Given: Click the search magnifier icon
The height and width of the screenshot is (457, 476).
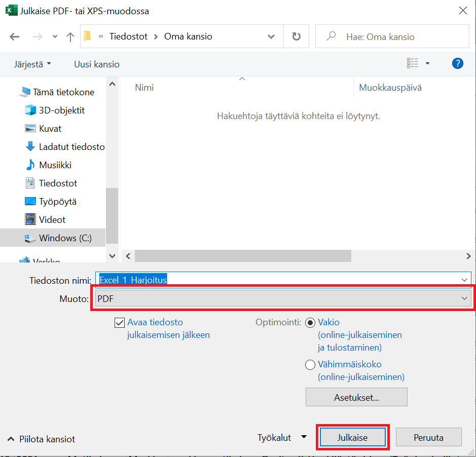Looking at the screenshot, I should [x=331, y=36].
